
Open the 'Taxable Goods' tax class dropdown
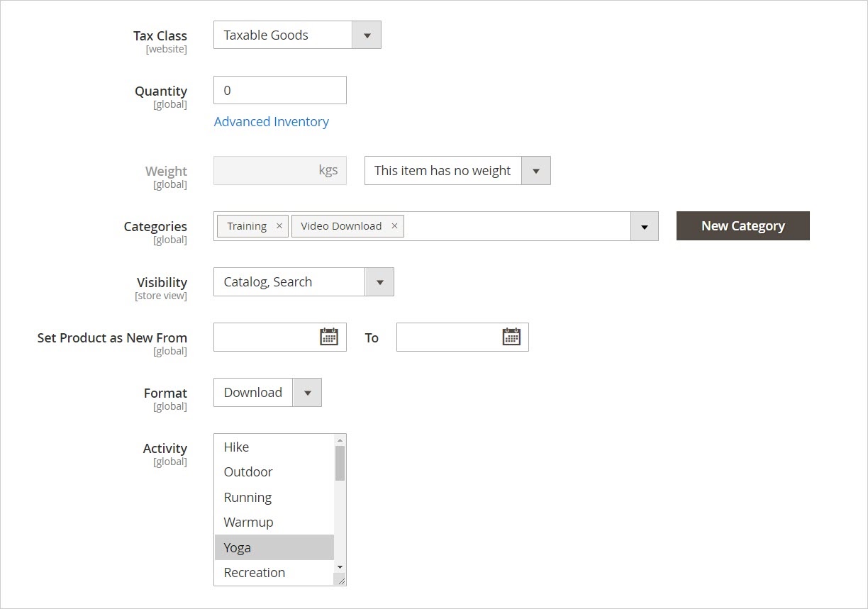pyautogui.click(x=367, y=34)
